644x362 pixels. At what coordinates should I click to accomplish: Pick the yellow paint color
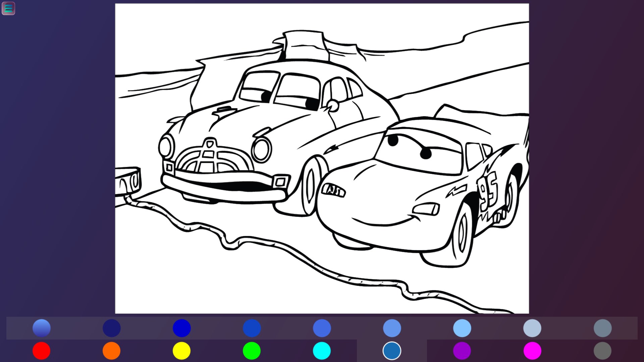tap(182, 351)
